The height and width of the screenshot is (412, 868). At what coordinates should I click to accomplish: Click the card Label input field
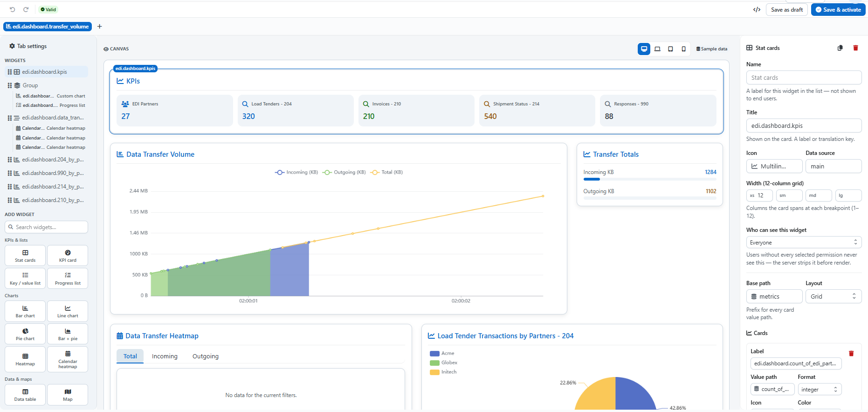pos(796,363)
